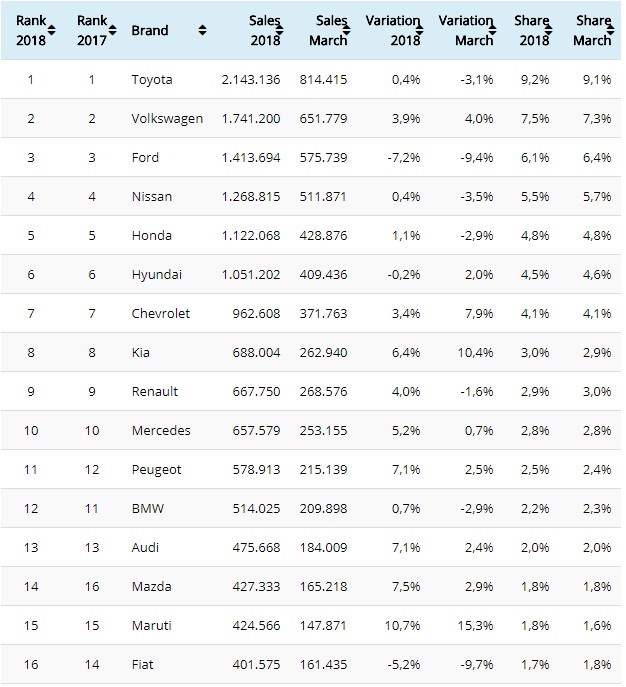The image size is (626, 687).
Task: Sort the table by Brand using its arrows
Action: point(203,31)
